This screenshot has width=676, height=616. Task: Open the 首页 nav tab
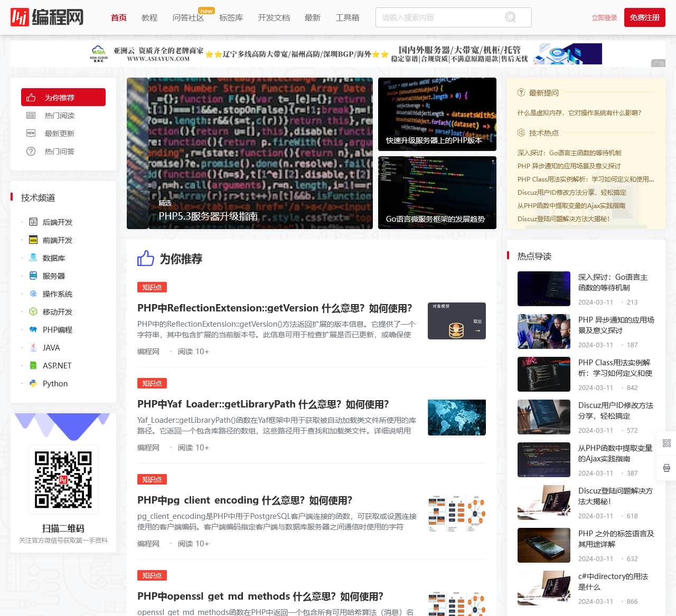pyautogui.click(x=119, y=17)
